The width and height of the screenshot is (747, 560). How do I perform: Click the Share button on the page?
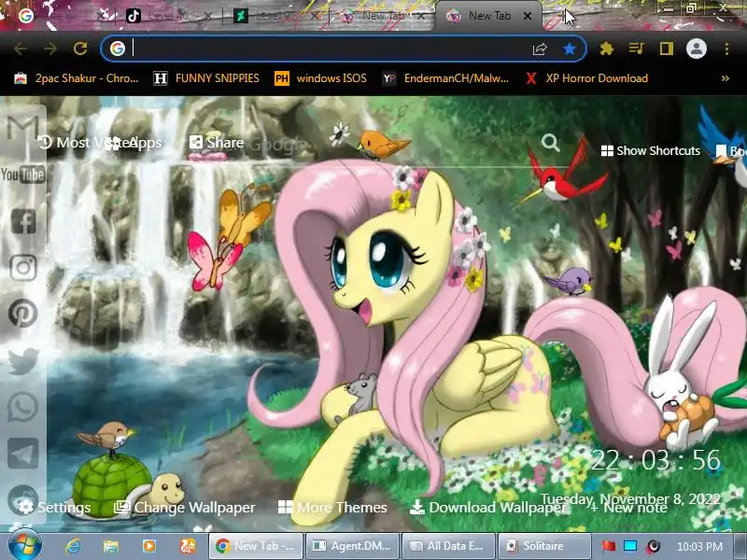click(217, 143)
